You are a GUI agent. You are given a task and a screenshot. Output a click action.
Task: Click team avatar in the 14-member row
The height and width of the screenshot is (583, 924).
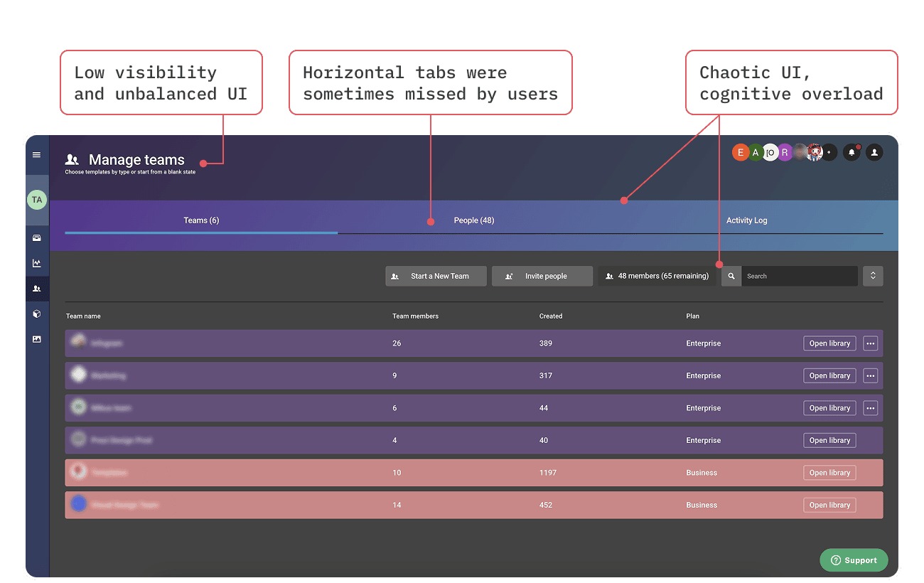(78, 505)
